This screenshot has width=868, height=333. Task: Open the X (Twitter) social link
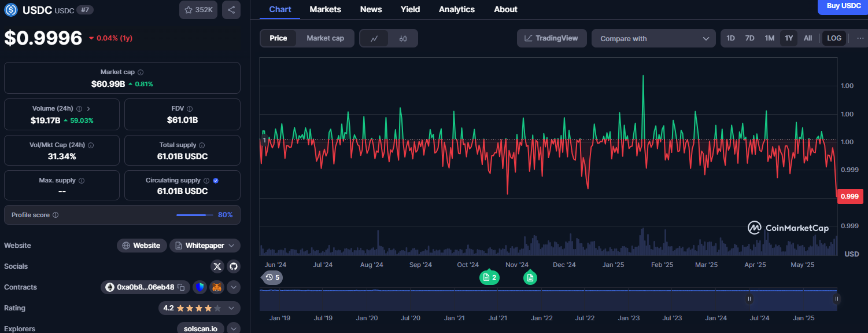(x=217, y=266)
